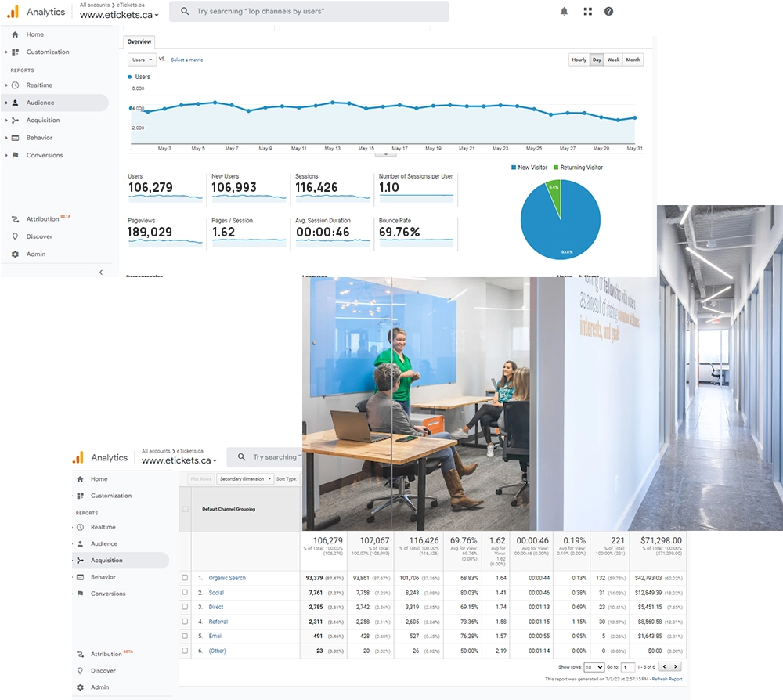The image size is (783, 700).
Task: Expand Acquisition in the Audience Overview sidebar
Action: tap(6, 121)
